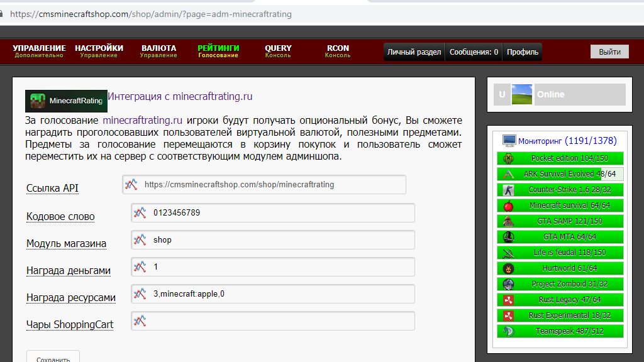Click the Pocket edition server icon
This screenshot has height=362, width=644.
point(509,158)
